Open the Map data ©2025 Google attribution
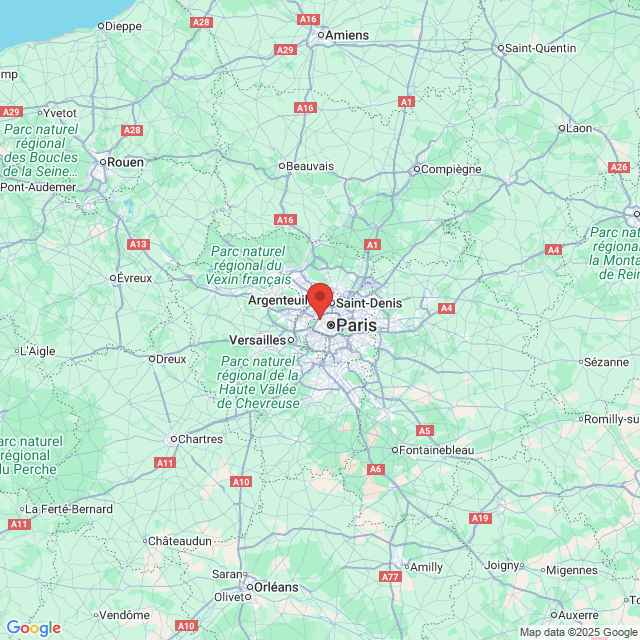 click(579, 633)
